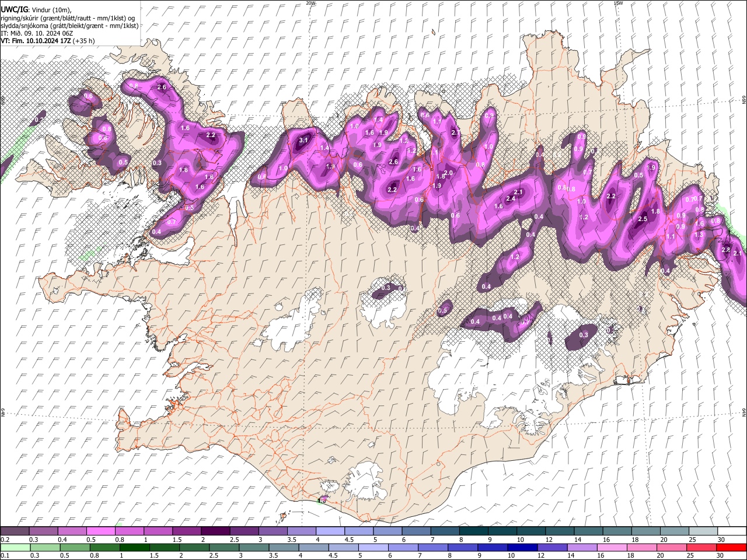
Task: Select the light pink rain swatch between 16 and 18
Action: point(612,547)
